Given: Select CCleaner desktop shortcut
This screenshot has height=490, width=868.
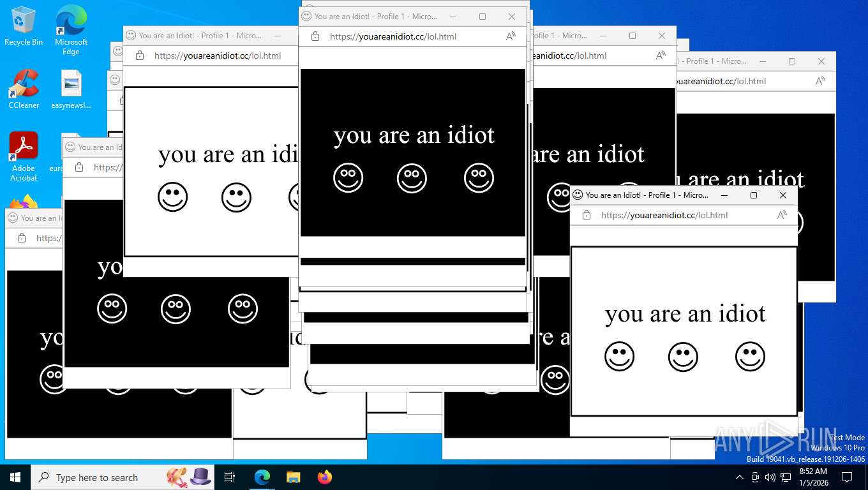Looking at the screenshot, I should point(24,89).
